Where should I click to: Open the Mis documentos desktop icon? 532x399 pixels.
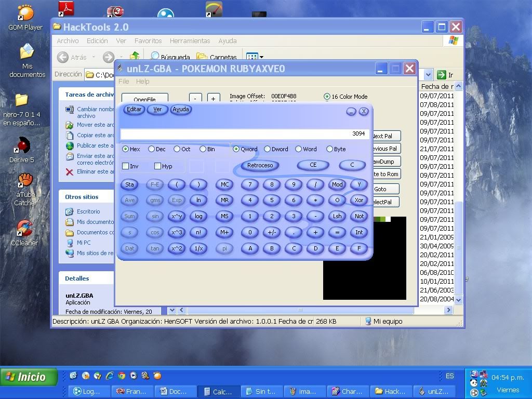click(27, 61)
